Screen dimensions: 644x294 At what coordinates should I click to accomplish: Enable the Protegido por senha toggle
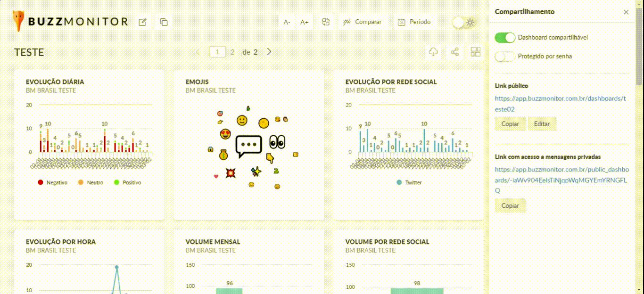coord(505,57)
